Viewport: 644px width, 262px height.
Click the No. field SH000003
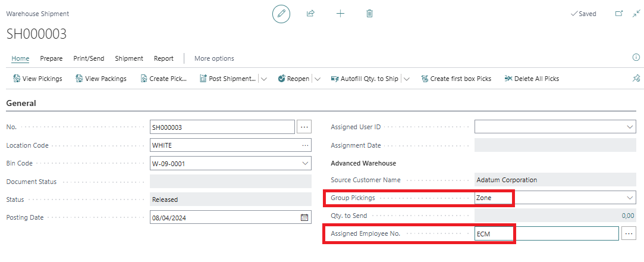pyautogui.click(x=222, y=127)
